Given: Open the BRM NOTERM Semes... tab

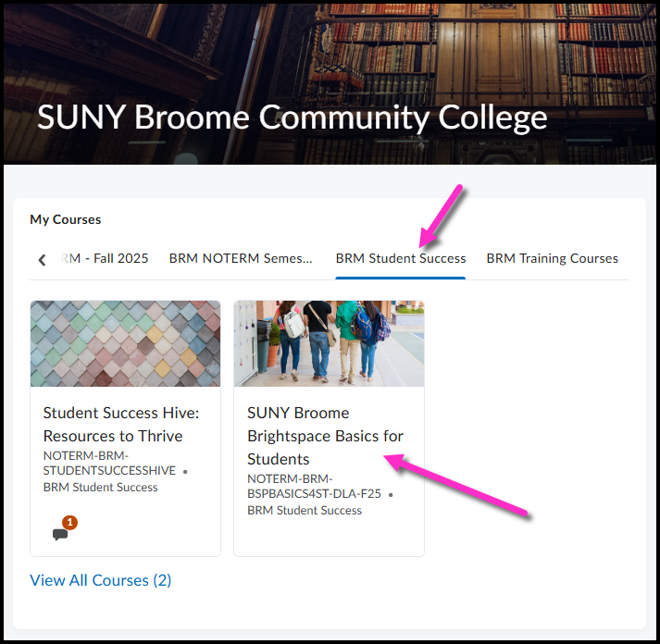Looking at the screenshot, I should coord(241,258).
